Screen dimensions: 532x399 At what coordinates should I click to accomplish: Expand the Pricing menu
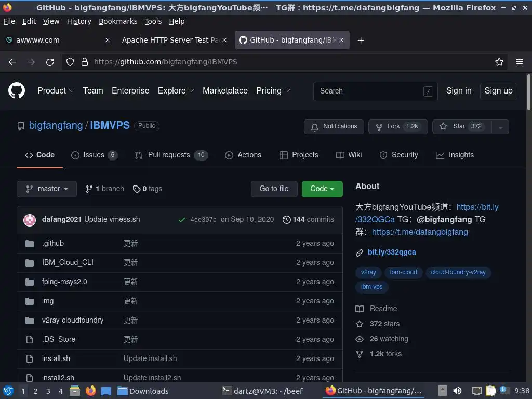pyautogui.click(x=273, y=90)
